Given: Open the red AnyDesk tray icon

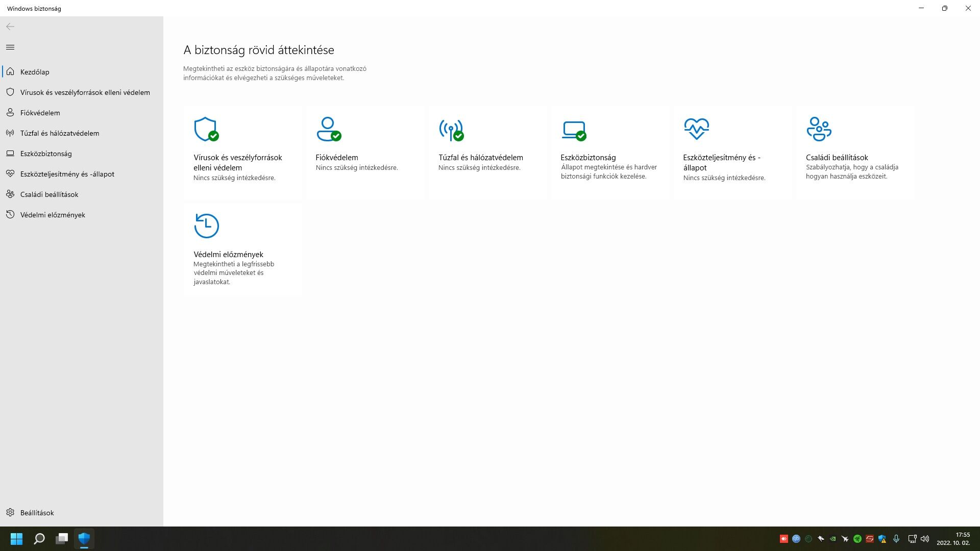Looking at the screenshot, I should [784, 539].
